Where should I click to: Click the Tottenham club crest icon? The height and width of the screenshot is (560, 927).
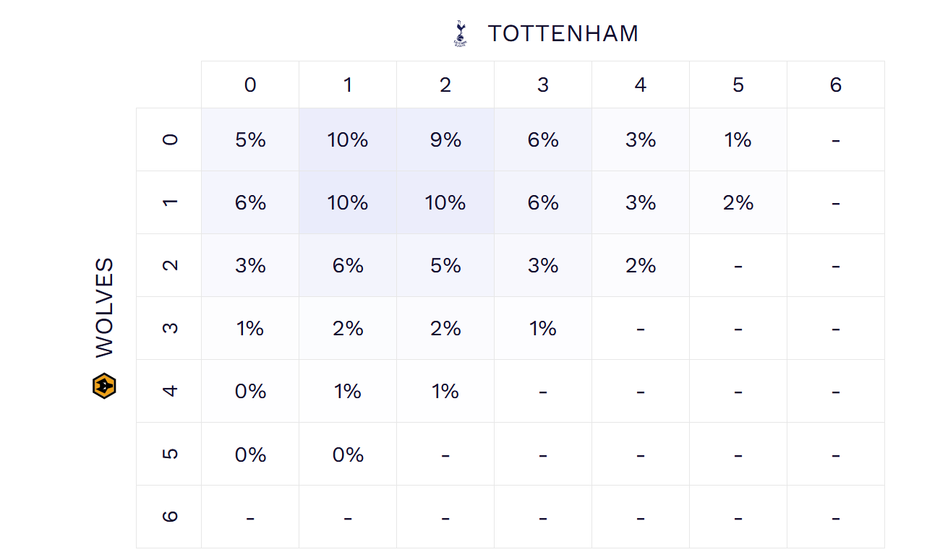coord(460,34)
